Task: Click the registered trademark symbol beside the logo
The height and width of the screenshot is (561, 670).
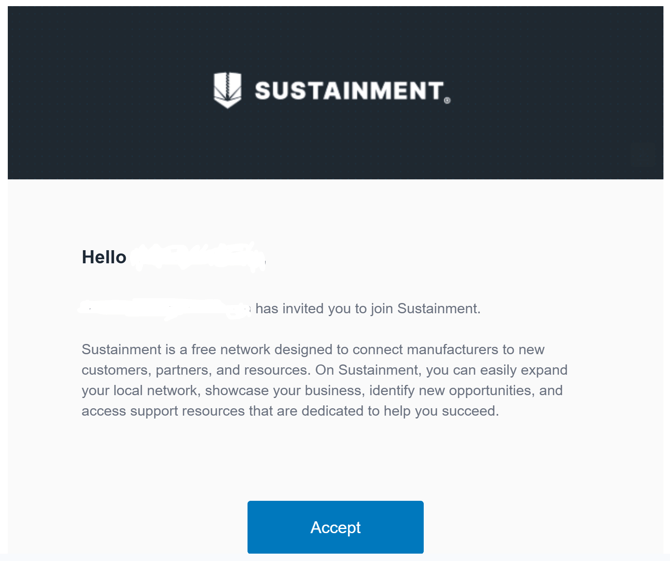Action: pyautogui.click(x=447, y=100)
